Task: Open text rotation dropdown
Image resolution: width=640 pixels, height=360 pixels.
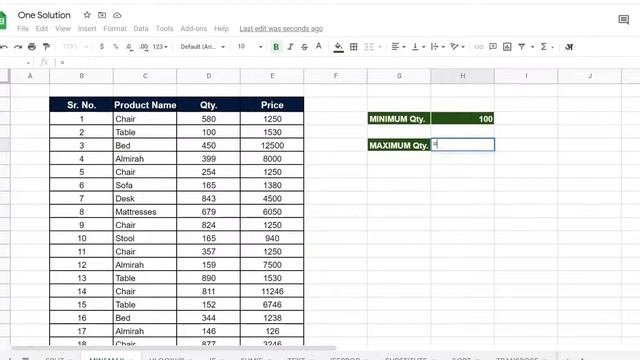Action: coord(457,47)
